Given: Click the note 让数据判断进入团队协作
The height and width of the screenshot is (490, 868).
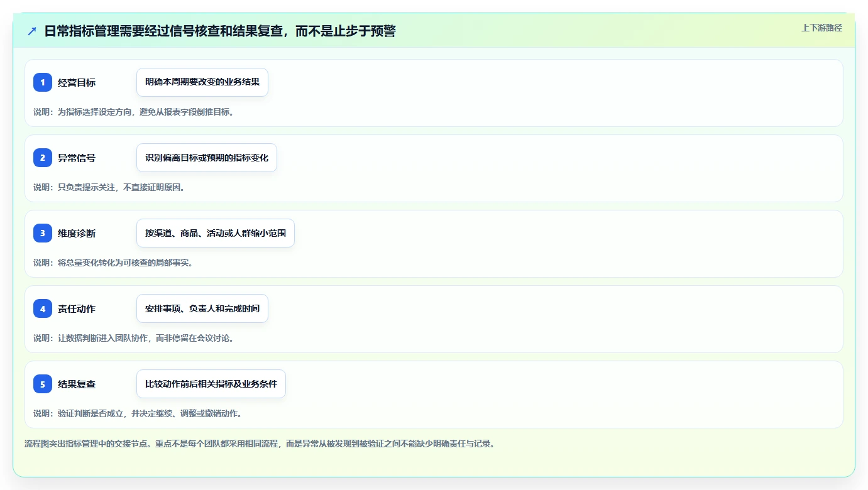Looking at the screenshot, I should [x=134, y=338].
